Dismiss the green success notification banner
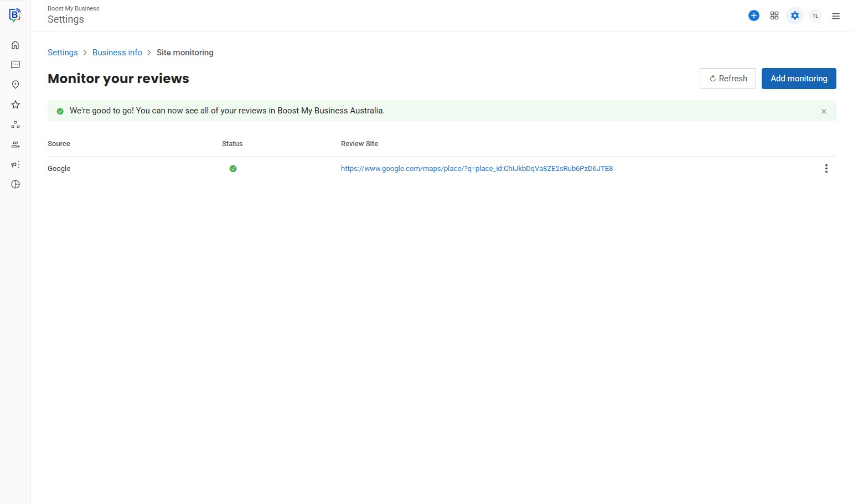This screenshot has width=853, height=504. click(x=824, y=111)
